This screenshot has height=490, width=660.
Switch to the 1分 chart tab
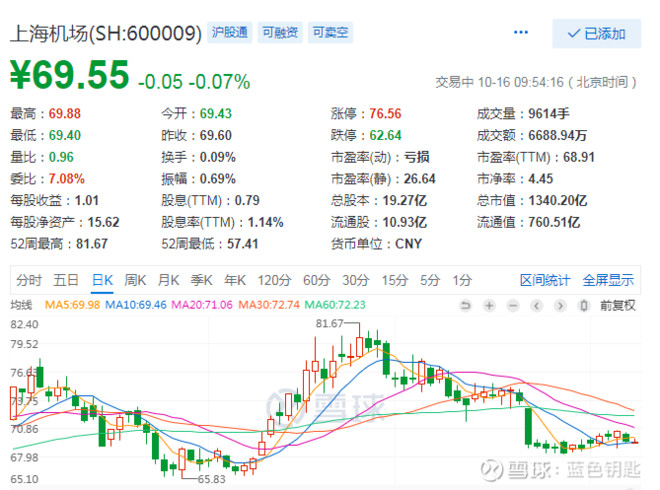(x=462, y=280)
